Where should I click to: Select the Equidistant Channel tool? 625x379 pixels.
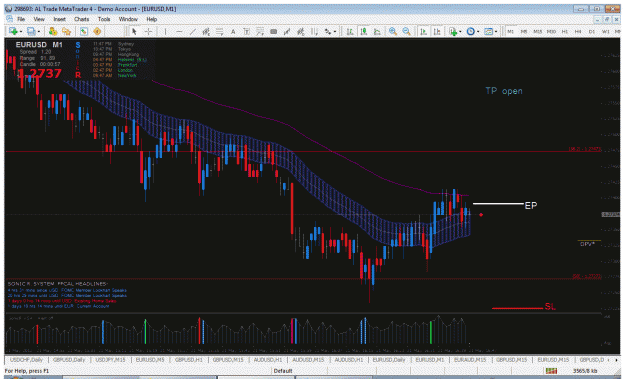(206, 31)
